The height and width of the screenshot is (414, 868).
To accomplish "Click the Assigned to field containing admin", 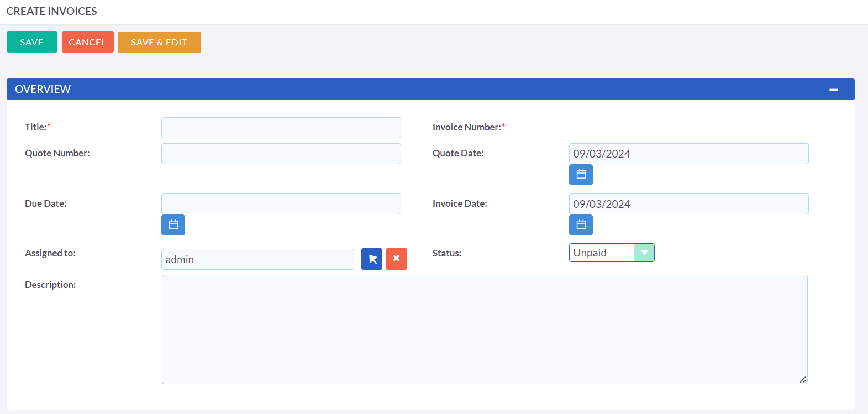I will click(257, 259).
